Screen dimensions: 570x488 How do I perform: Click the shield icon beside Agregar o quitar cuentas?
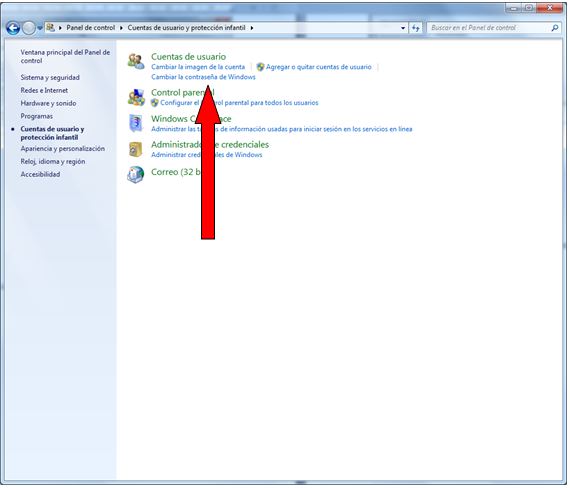260,67
